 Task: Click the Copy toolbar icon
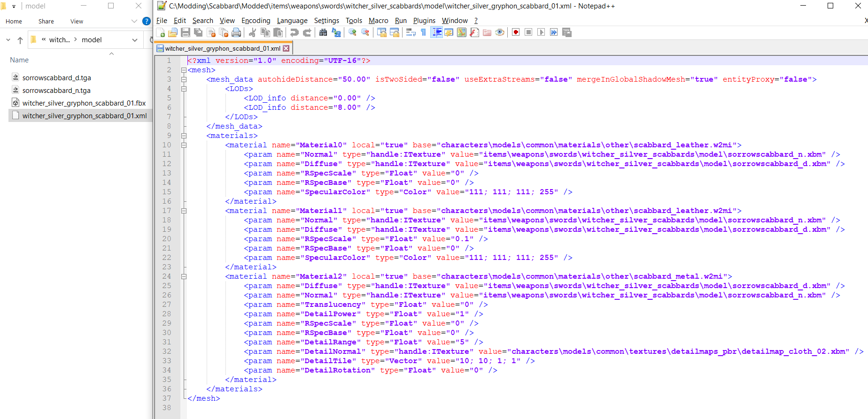point(265,32)
